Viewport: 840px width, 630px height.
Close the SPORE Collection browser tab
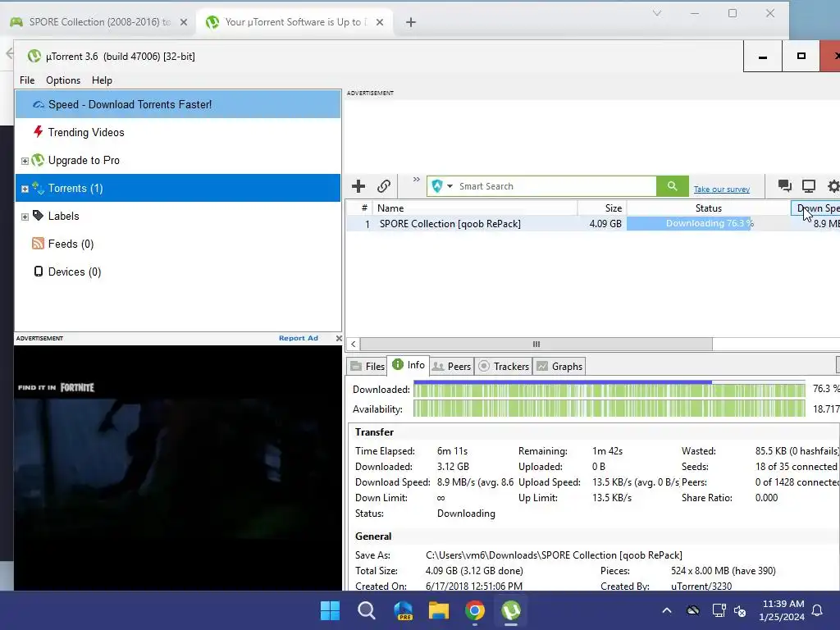(x=184, y=22)
